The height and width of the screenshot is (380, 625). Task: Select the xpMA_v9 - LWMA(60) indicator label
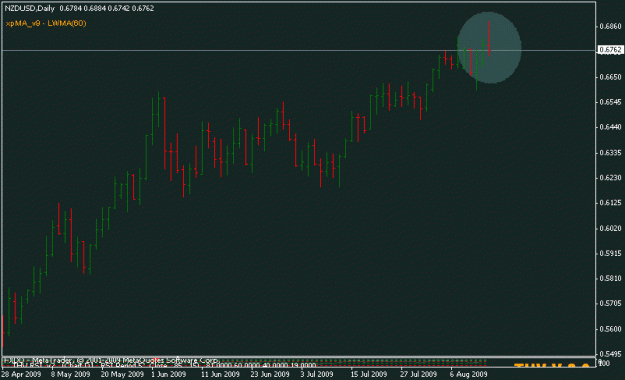point(46,23)
